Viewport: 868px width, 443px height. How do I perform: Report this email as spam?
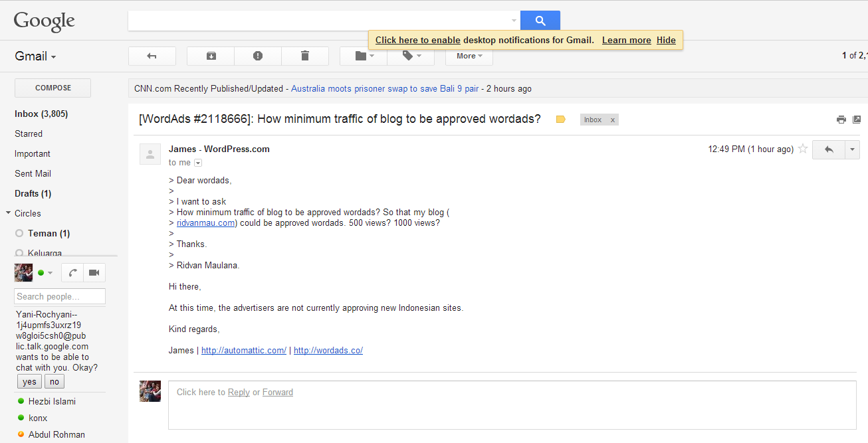[258, 56]
